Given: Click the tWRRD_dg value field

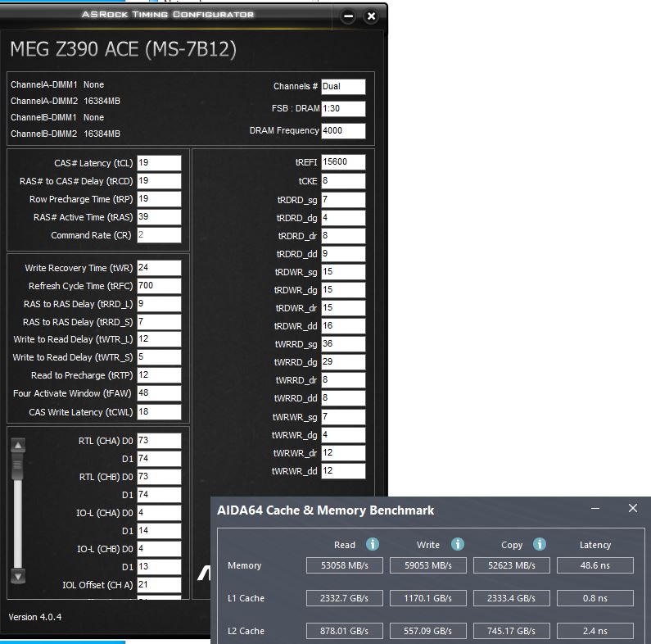Looking at the screenshot, I should tap(343, 362).
